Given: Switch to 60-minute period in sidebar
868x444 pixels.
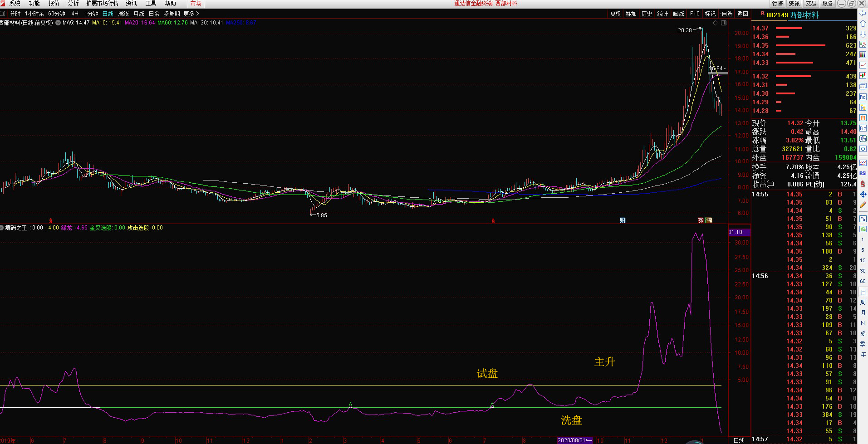Looking at the screenshot, I should click(863, 282).
